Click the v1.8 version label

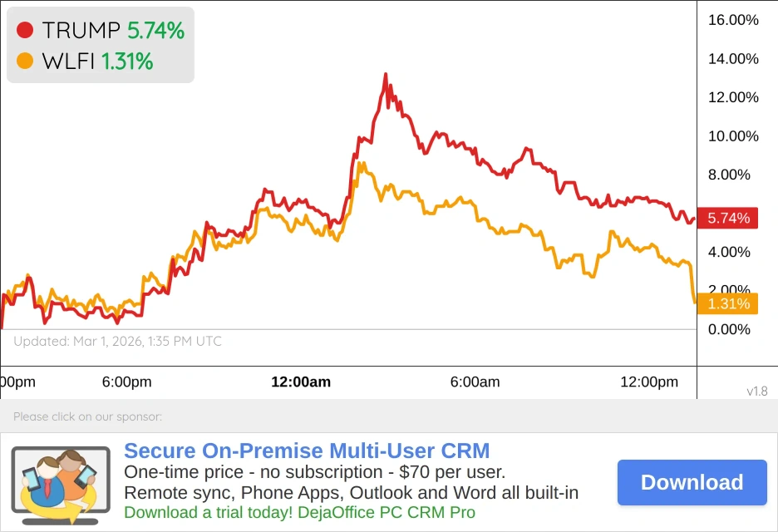756,391
